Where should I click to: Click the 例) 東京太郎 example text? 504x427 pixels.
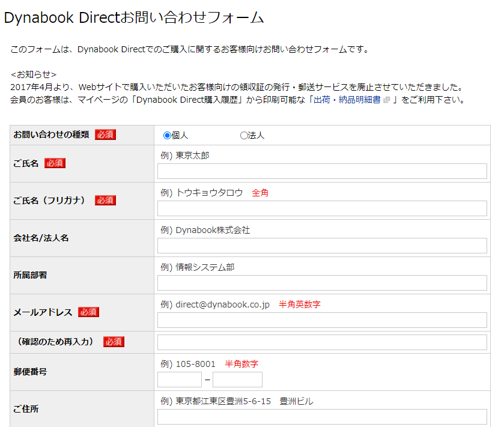point(185,156)
